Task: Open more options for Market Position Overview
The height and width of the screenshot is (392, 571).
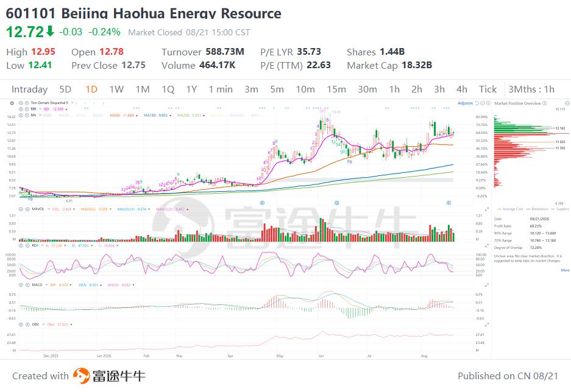Action: 567,103
